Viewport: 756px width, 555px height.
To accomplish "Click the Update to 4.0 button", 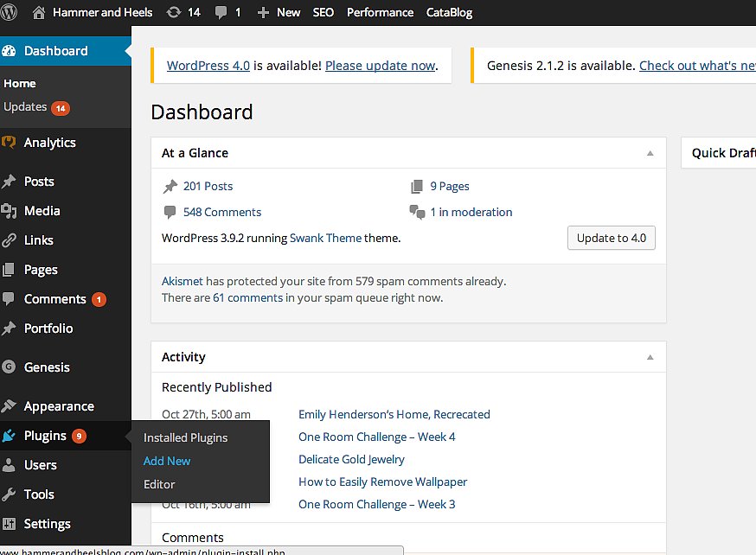I will (612, 238).
